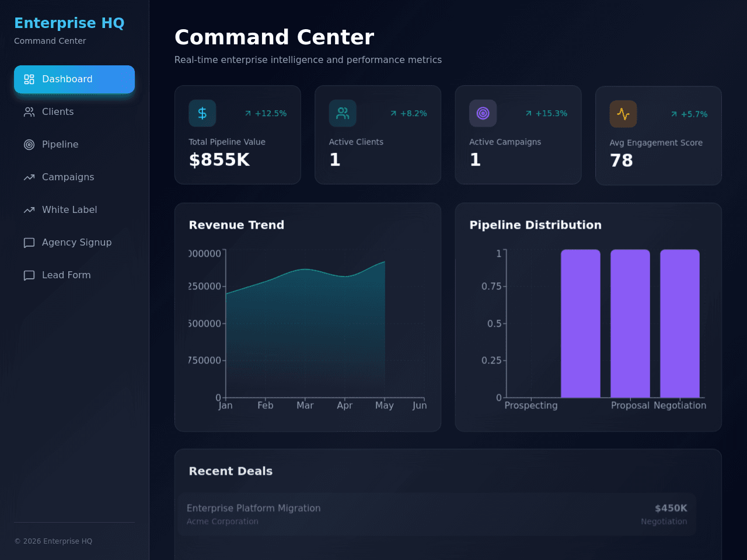This screenshot has width=747, height=560.
Task: Click the $855K pipeline value
Action: [x=219, y=160]
